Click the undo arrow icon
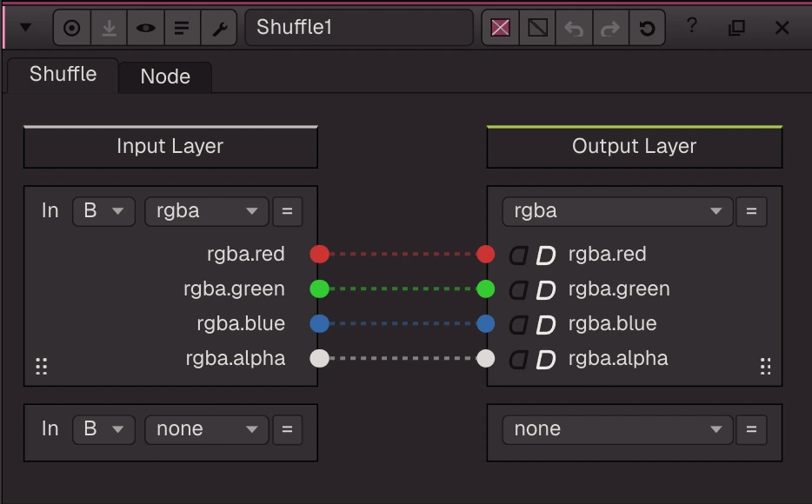Image resolution: width=812 pixels, height=504 pixels. 574,28
